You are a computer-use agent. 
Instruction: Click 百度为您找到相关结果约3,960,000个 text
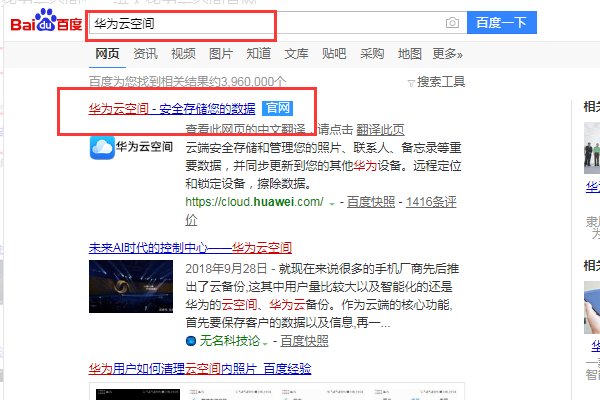187,82
